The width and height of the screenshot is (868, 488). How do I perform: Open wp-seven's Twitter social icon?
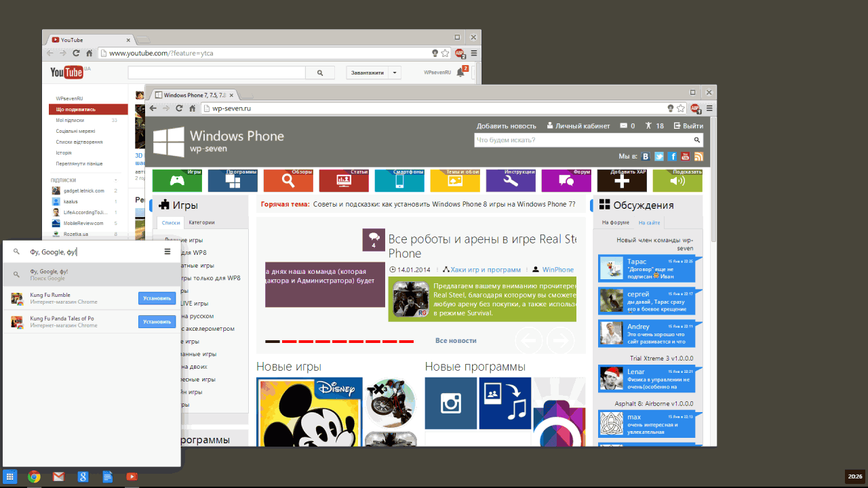point(659,157)
